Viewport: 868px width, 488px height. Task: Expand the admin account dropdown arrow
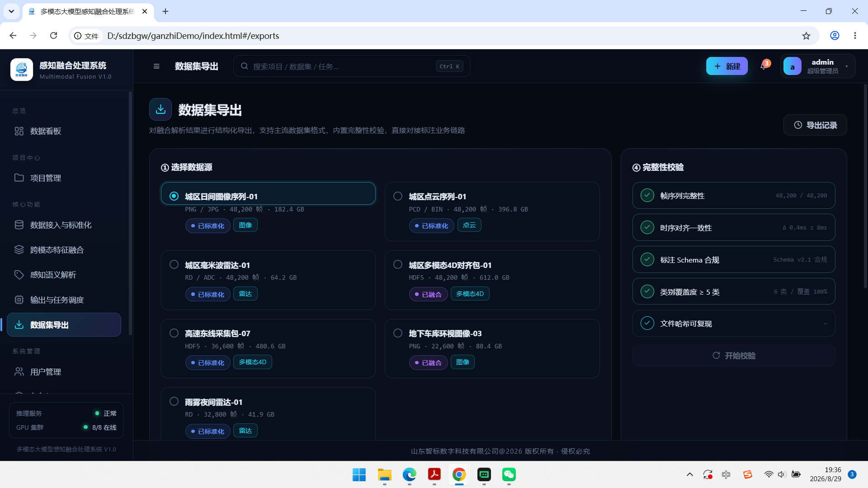point(847,66)
